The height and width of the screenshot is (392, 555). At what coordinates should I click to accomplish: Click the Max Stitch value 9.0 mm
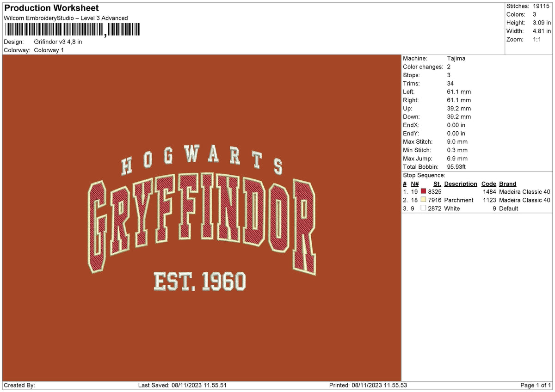coord(457,141)
